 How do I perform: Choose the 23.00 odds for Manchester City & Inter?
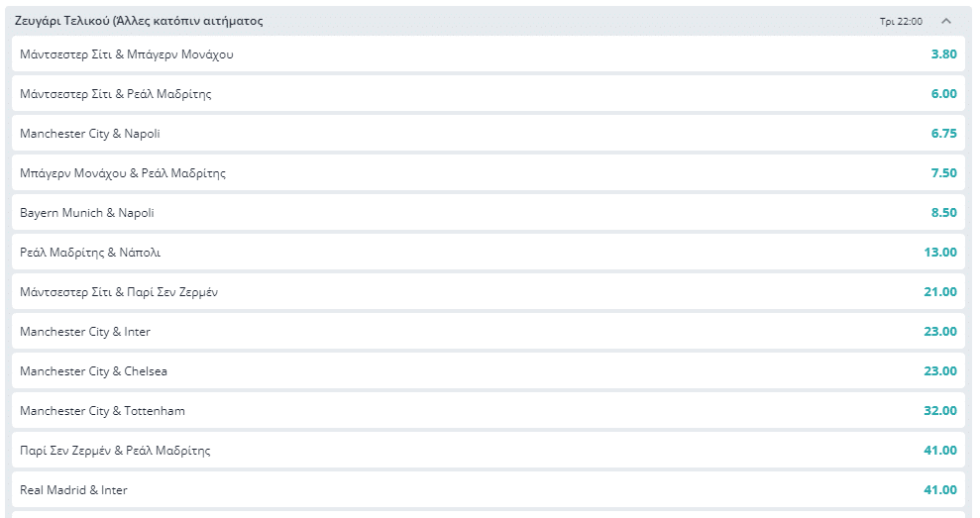(x=940, y=332)
